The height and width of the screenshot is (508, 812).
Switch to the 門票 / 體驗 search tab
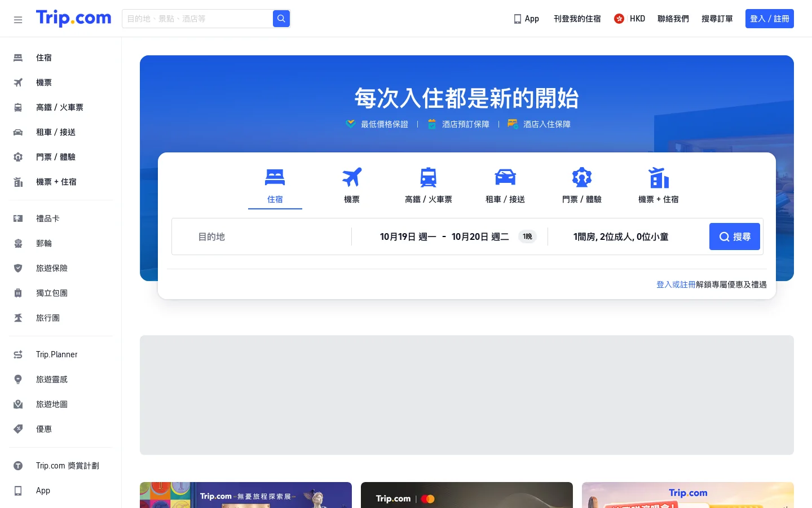click(x=582, y=186)
